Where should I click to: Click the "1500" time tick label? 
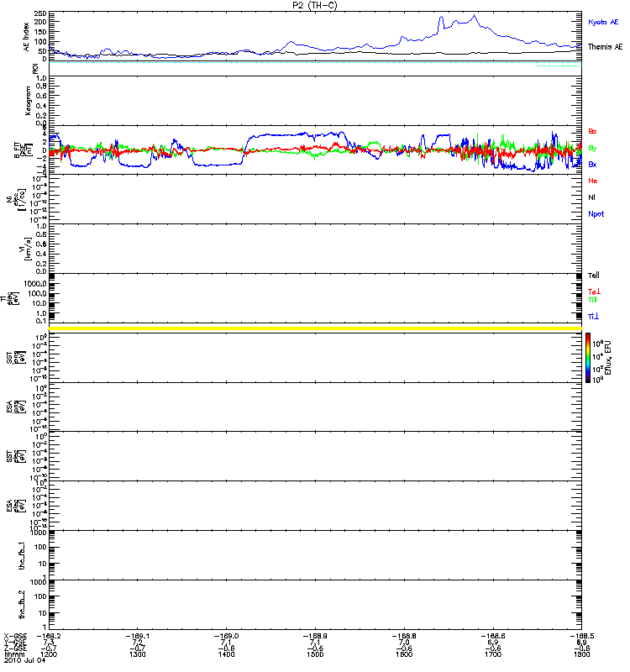coord(315,654)
